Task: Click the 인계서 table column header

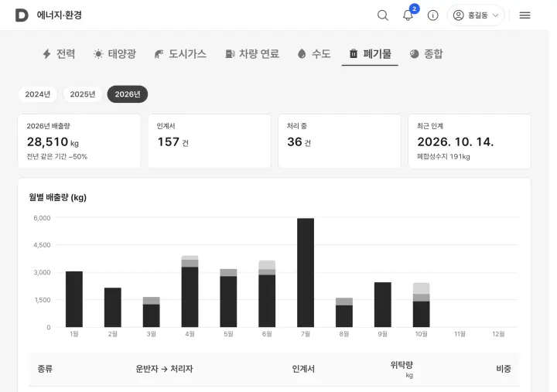Action: (303, 369)
